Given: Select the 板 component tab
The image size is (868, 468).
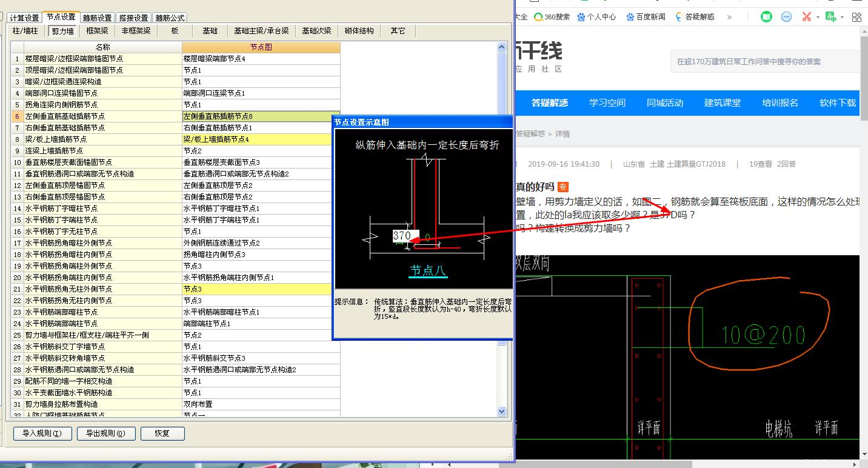Looking at the screenshot, I should [x=175, y=31].
